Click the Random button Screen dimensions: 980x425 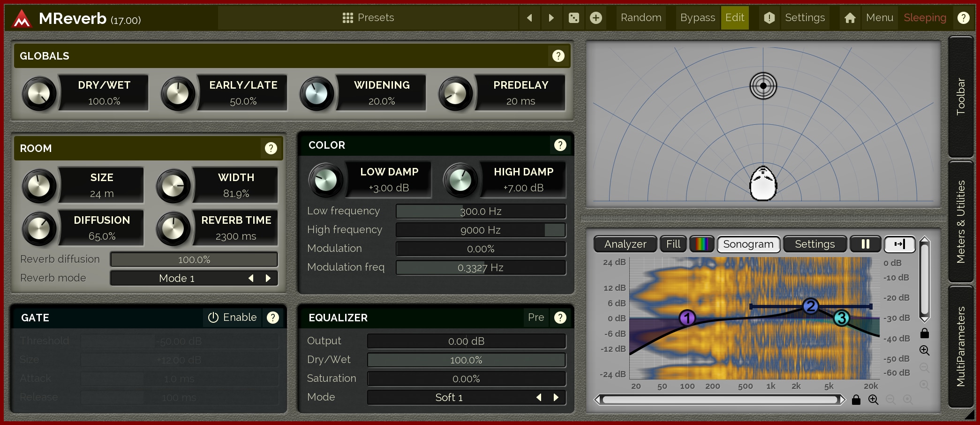tap(641, 18)
